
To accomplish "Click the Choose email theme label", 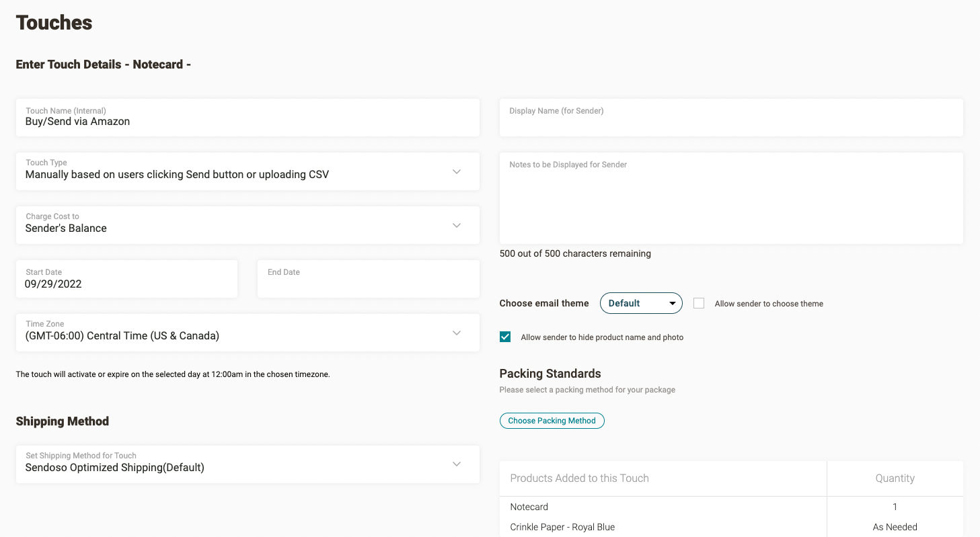I will pos(544,303).
